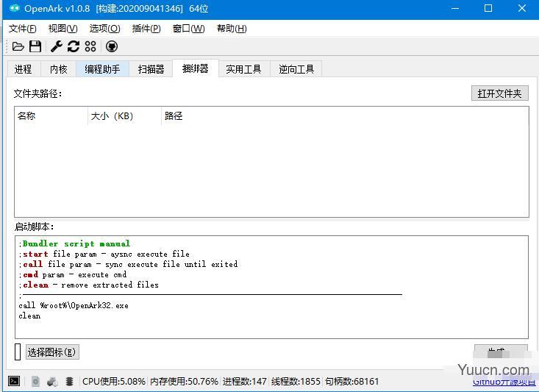The image size is (539, 392).
Task: Click the Github开源项目 link
Action: click(504, 382)
